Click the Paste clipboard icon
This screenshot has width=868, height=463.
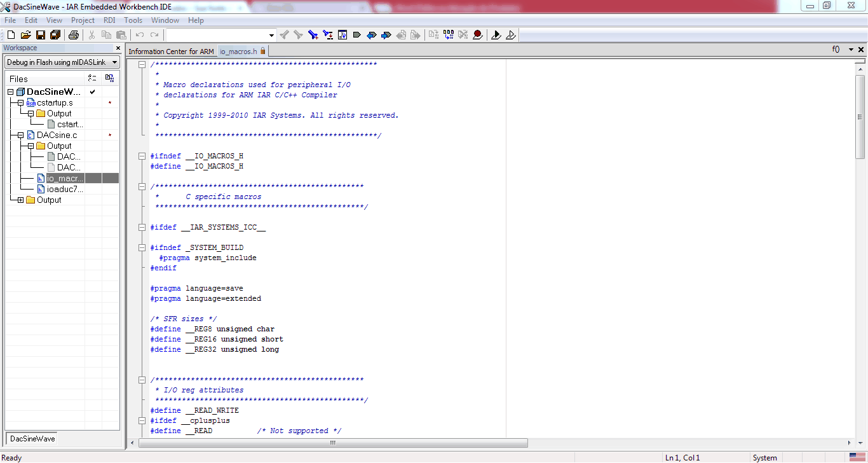121,35
